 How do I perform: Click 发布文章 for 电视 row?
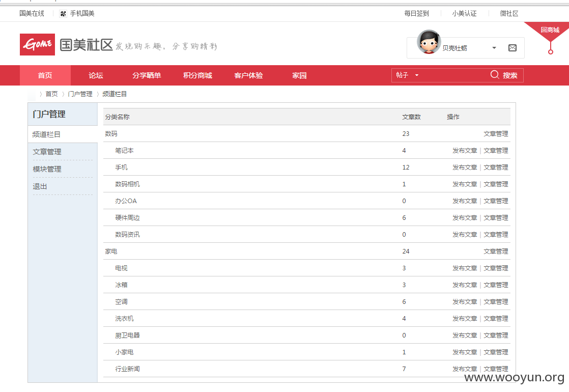coord(465,268)
